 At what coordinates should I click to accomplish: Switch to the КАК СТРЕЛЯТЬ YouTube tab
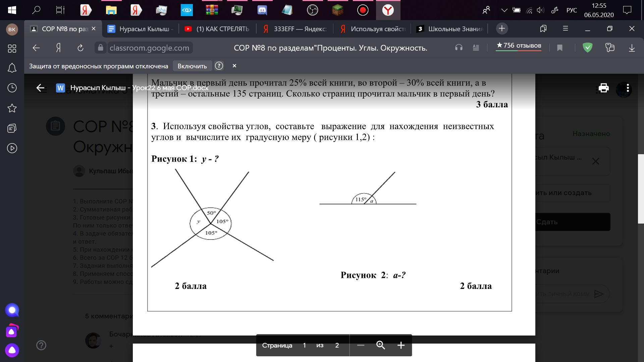coord(218,29)
